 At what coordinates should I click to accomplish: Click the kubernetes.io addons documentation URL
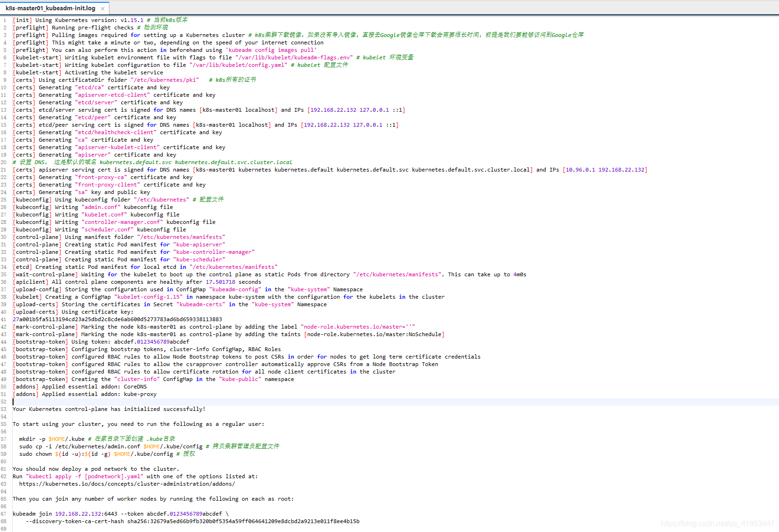click(x=127, y=484)
